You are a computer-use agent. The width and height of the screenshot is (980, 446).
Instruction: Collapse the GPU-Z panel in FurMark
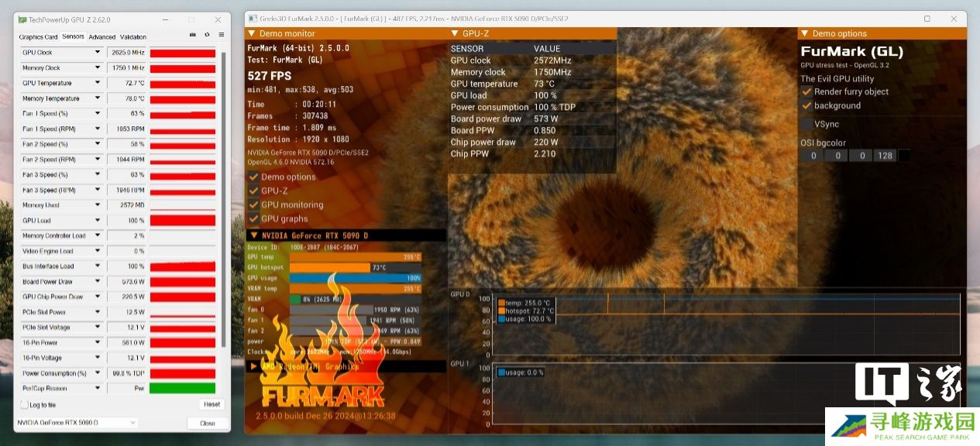click(x=454, y=33)
